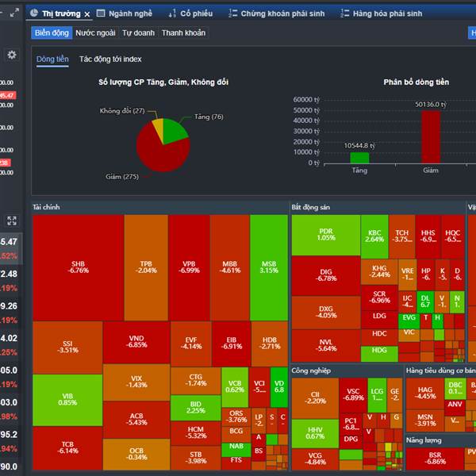Click the Công nghiệp sector header
The width and height of the screenshot is (476, 476).
pos(311,370)
